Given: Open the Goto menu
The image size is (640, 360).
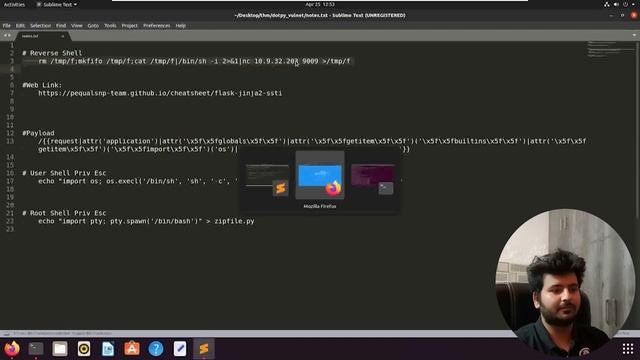Looking at the screenshot, I should point(93,25).
